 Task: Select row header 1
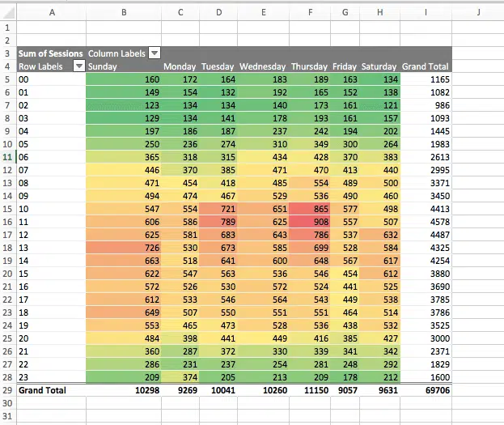[x=8, y=27]
